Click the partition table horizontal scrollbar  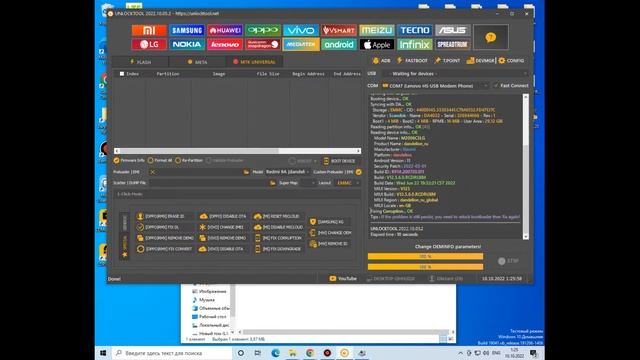238,151
